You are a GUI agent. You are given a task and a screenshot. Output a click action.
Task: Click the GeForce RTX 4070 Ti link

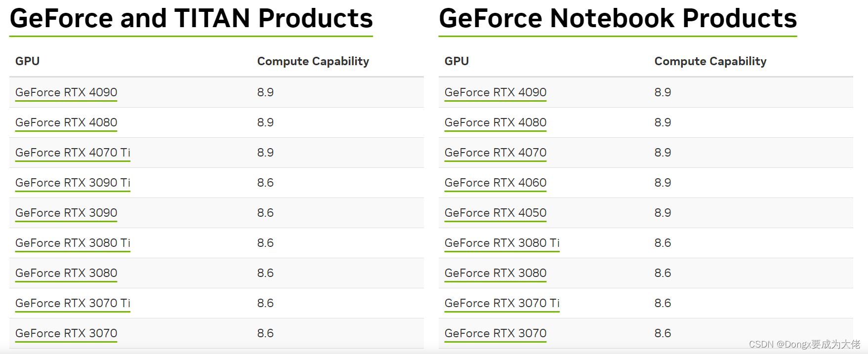(x=73, y=153)
